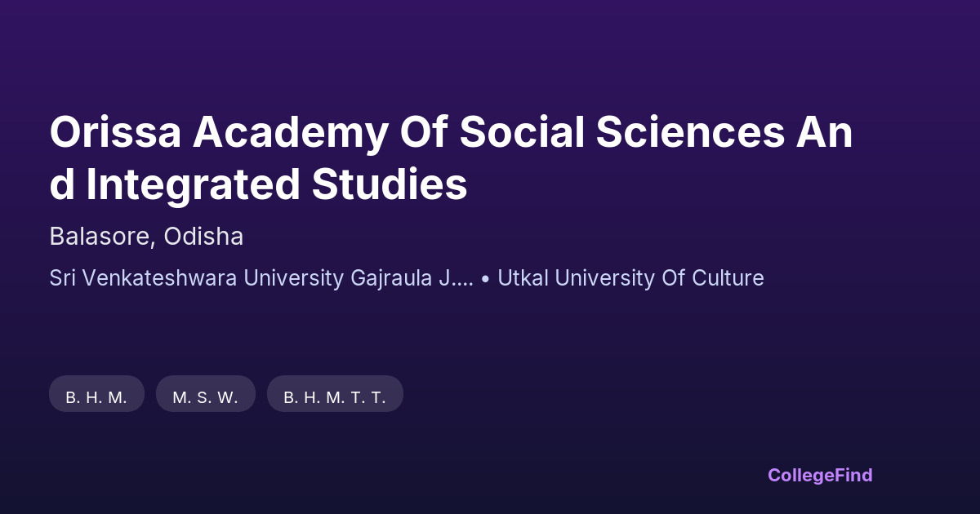Screen dimensions: 980x514
Task: Select the B. H. M. T. T. course tag
Action: [335, 397]
